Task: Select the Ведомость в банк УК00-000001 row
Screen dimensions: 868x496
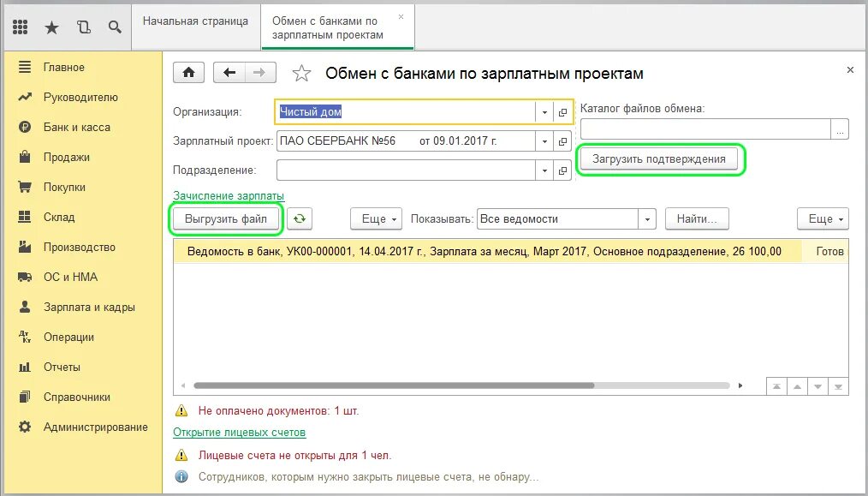Action: pos(510,251)
